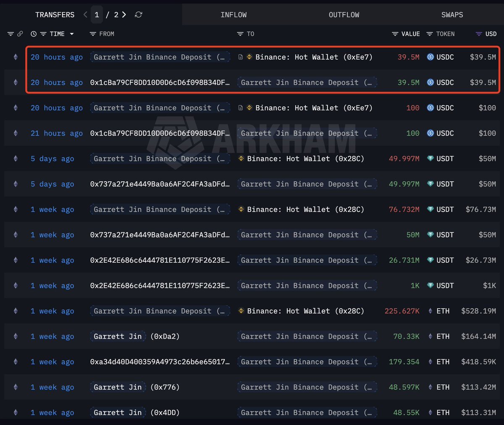
Task: Switch to the OUTFLOW tab
Action: [x=344, y=15]
